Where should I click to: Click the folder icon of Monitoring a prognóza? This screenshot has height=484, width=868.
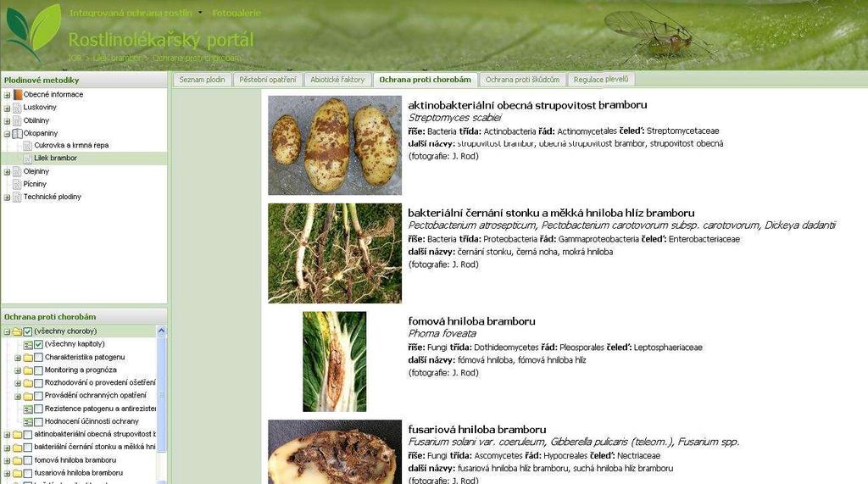[x=28, y=370]
